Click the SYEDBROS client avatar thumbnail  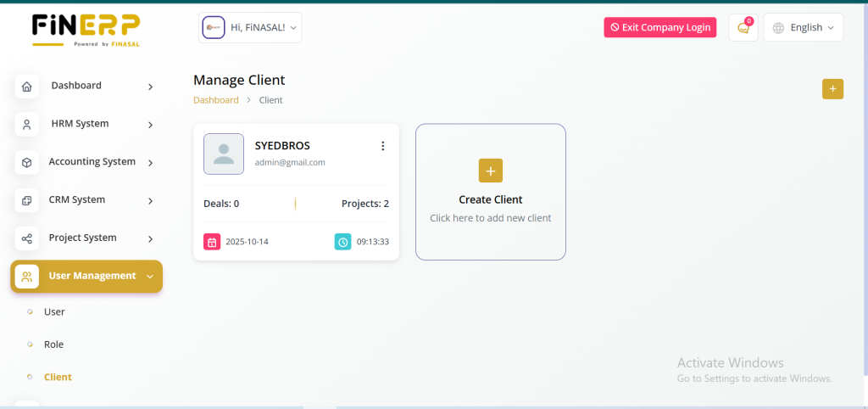coord(224,154)
